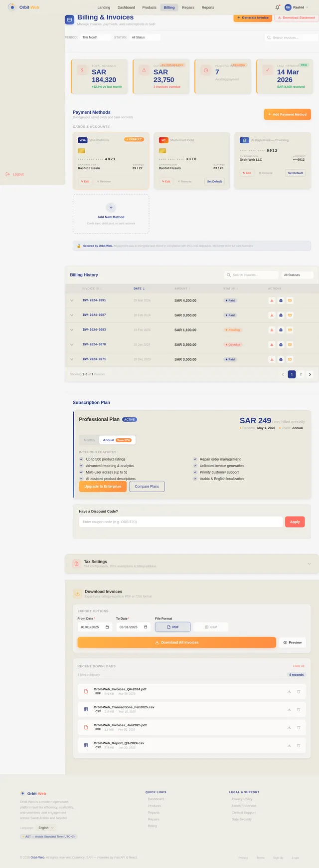
Task: Select Annual billing cycle
Action: (x=117, y=440)
